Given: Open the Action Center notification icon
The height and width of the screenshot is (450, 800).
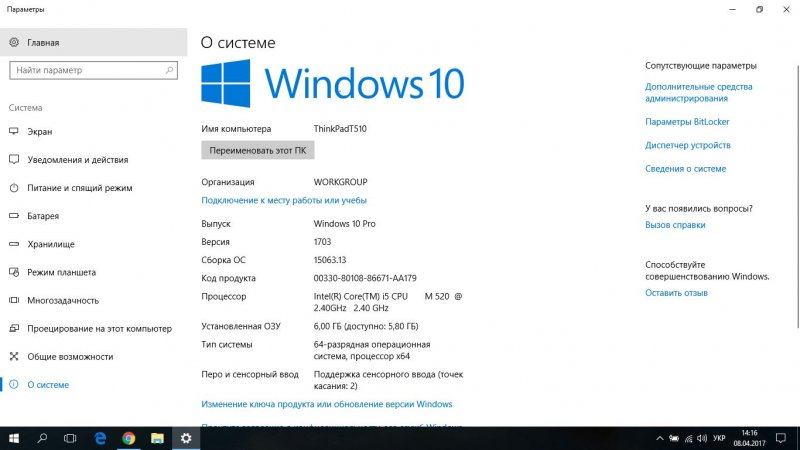Looking at the screenshot, I should click(x=782, y=438).
